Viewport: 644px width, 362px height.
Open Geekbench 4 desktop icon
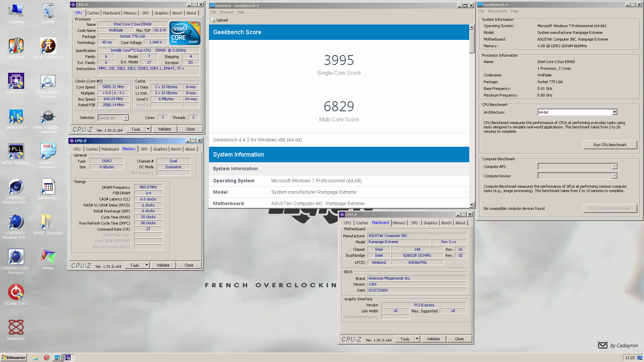pos(16,119)
